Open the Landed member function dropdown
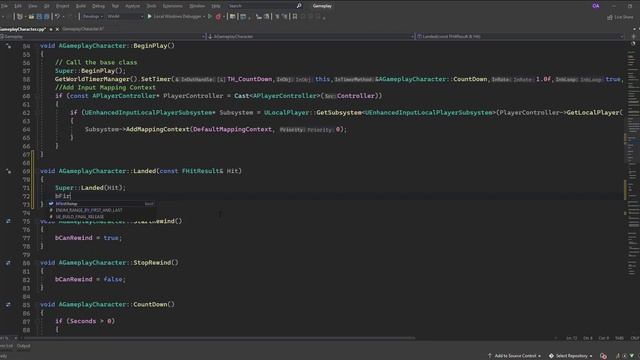The image size is (640, 360). tap(520, 36)
